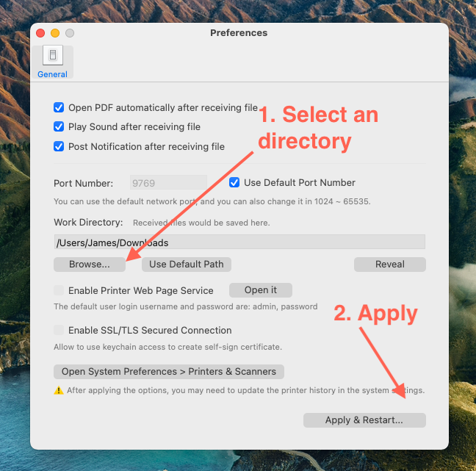Click the General tab label

pyautogui.click(x=52, y=74)
